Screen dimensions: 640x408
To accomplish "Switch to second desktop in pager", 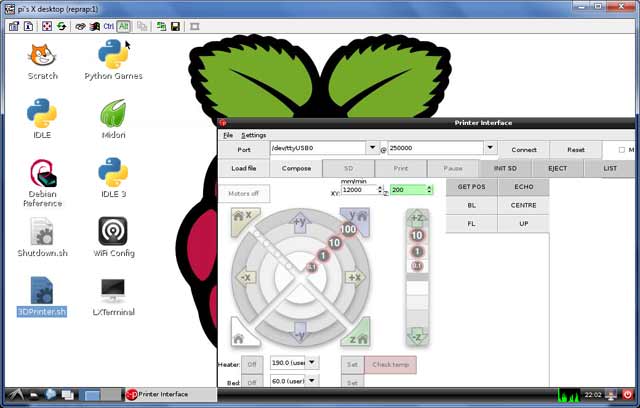I will pos(111,395).
